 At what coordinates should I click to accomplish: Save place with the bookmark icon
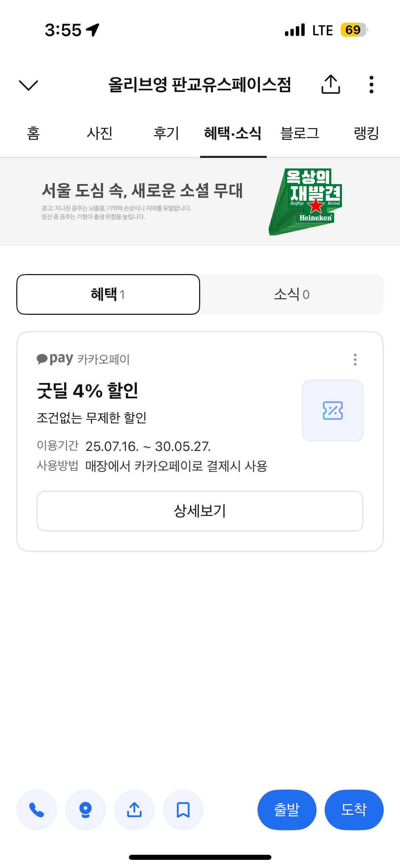183,810
